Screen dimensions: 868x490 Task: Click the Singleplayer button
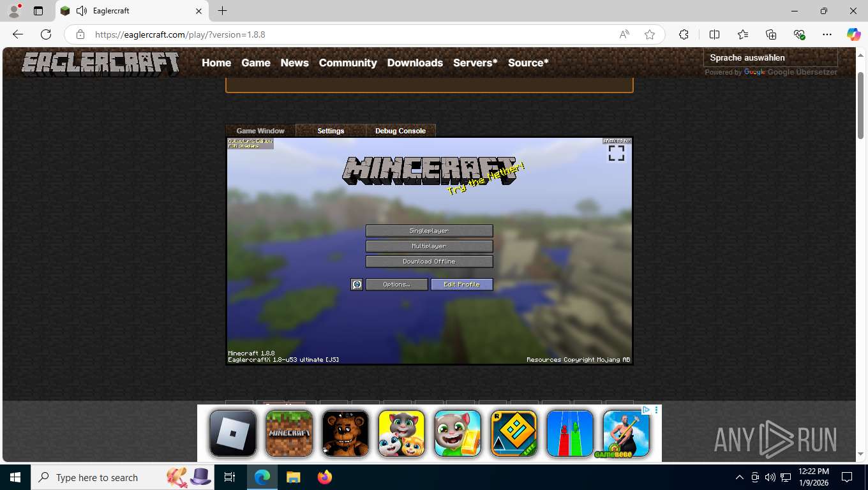tap(430, 231)
